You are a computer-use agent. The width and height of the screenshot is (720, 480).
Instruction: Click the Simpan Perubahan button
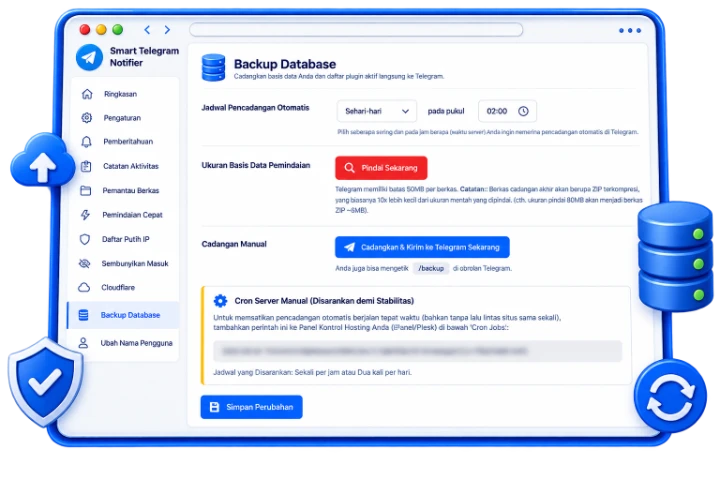tap(251, 407)
